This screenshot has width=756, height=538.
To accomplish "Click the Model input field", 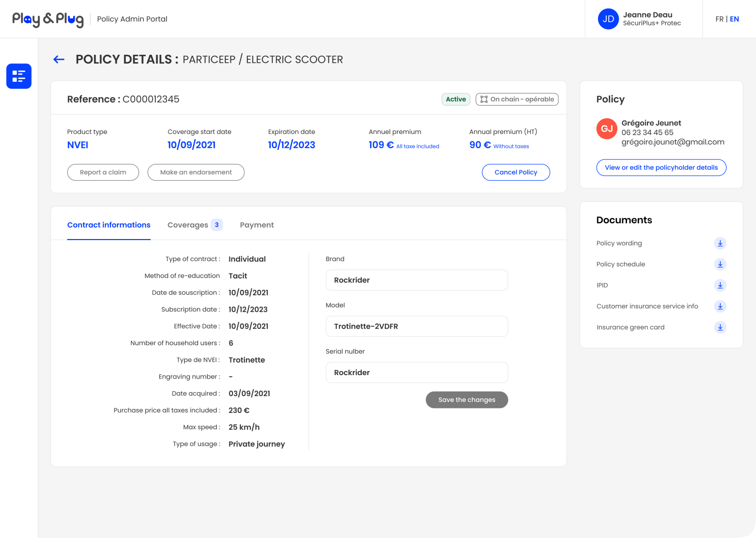I will pos(417,326).
